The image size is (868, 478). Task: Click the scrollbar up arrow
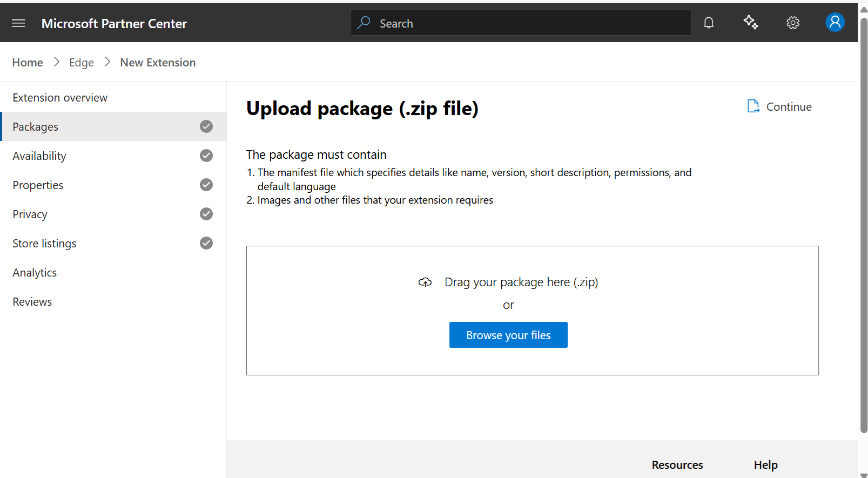[x=864, y=9]
